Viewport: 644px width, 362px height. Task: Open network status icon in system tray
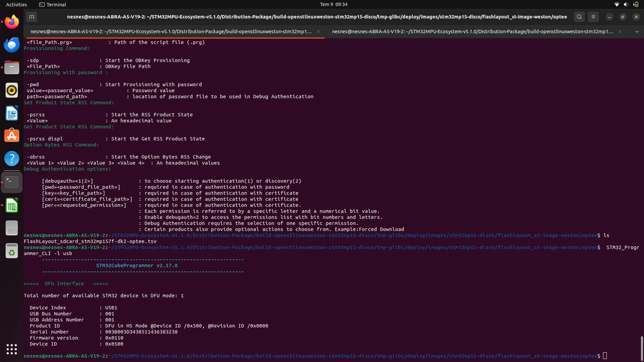(616, 5)
